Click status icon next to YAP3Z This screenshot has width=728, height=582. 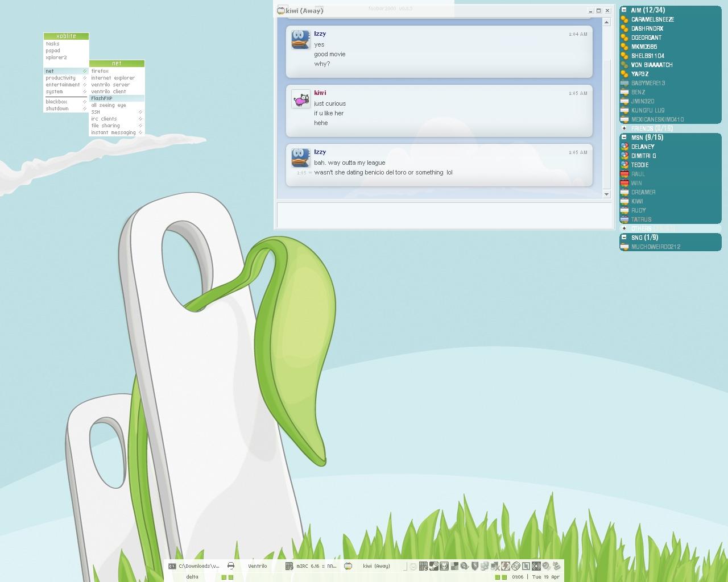[x=624, y=74]
